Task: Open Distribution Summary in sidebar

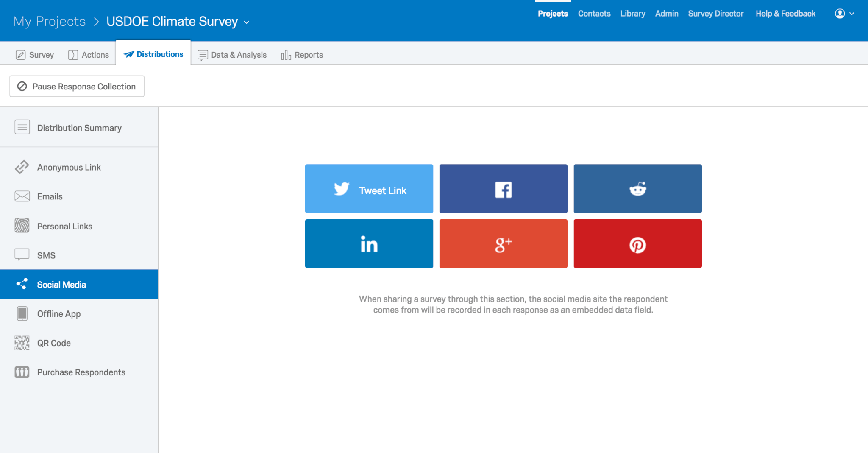Action: (x=79, y=128)
